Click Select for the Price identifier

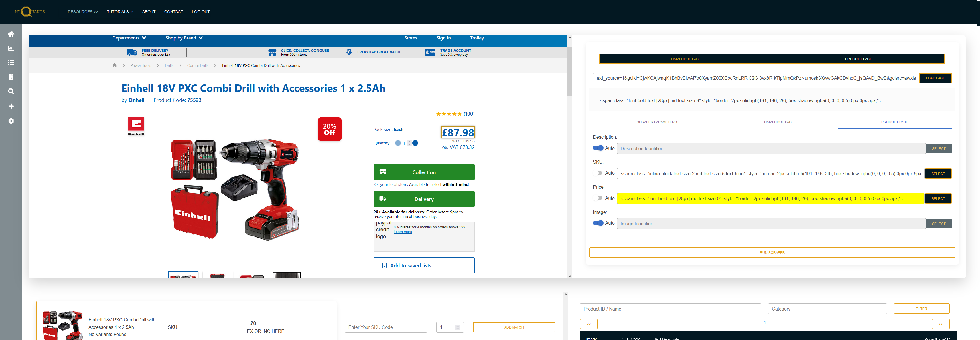click(938, 199)
